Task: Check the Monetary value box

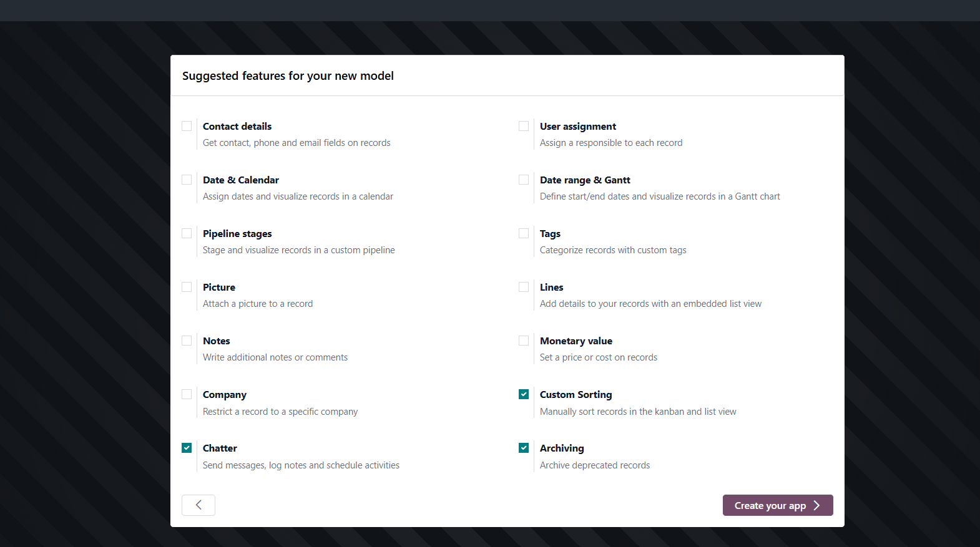Action: (524, 341)
